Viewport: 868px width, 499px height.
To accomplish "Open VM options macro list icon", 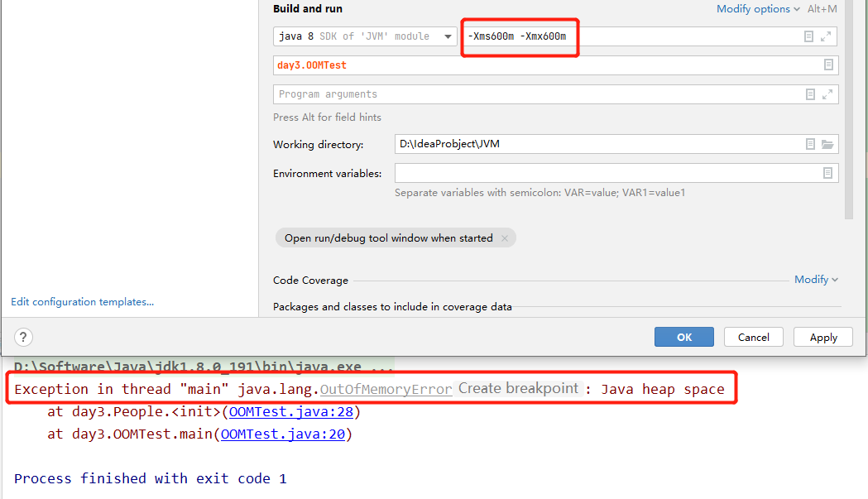I will click(808, 36).
